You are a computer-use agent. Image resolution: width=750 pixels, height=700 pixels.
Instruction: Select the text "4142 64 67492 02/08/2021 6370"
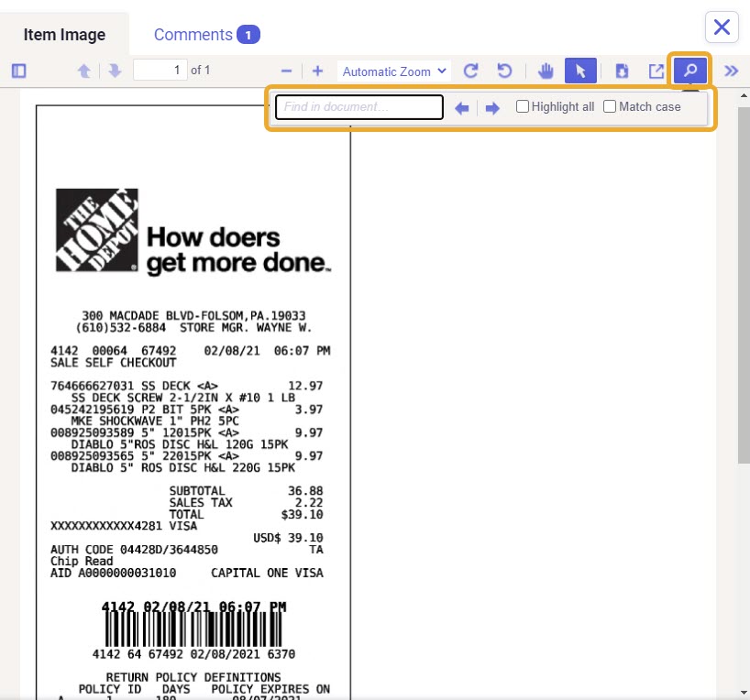(193, 654)
